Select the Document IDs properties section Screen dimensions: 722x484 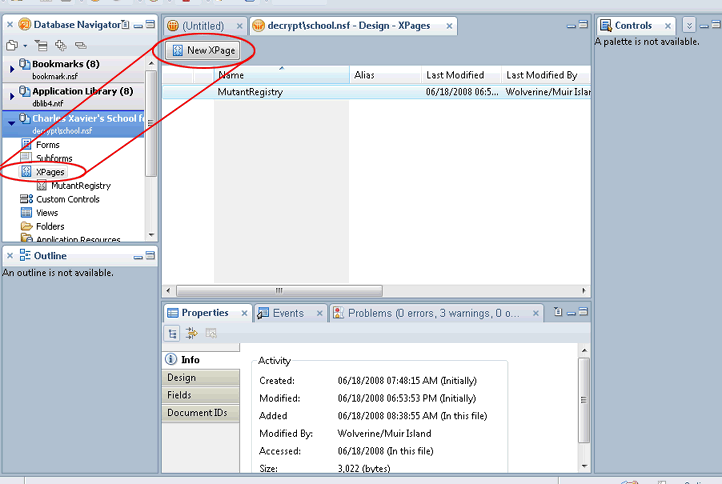201,413
